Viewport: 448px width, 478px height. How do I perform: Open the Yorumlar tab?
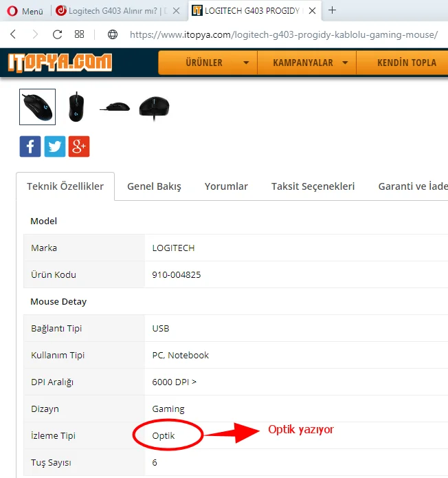(x=226, y=186)
